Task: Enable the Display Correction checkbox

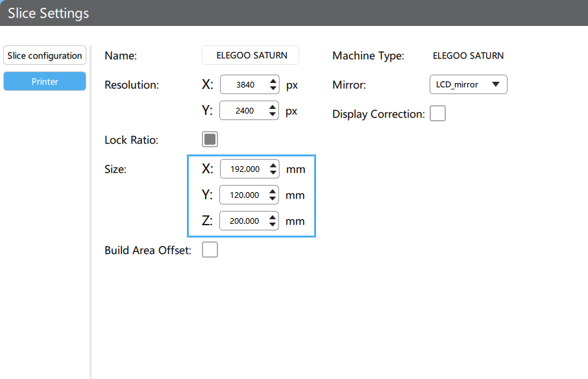Action: coord(438,114)
